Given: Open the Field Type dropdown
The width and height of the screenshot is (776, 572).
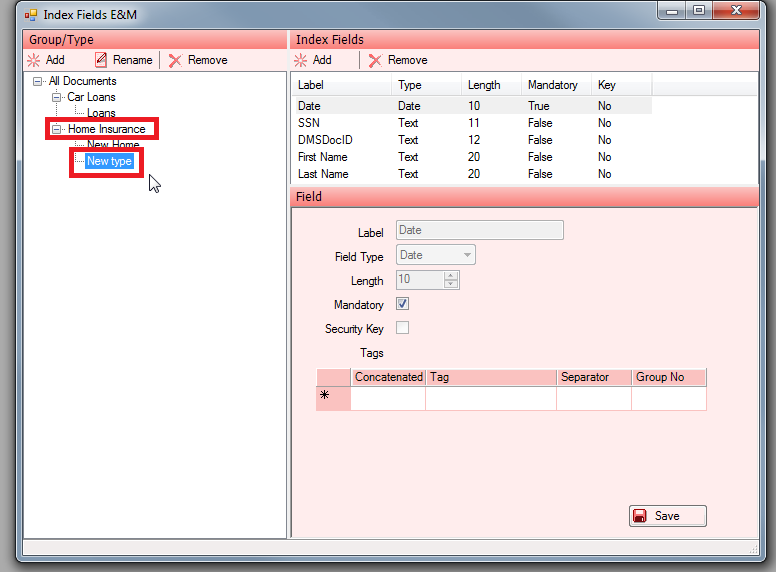Looking at the screenshot, I should coord(467,255).
